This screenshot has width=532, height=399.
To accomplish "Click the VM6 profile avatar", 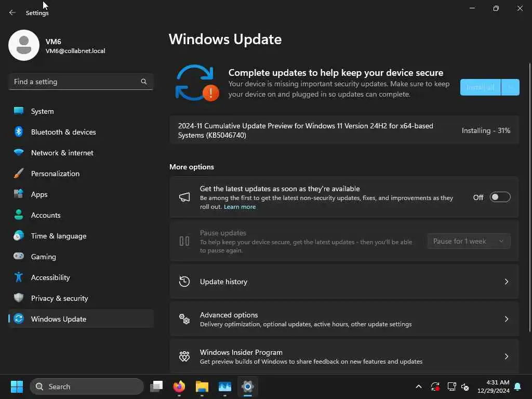I will [x=24, y=45].
